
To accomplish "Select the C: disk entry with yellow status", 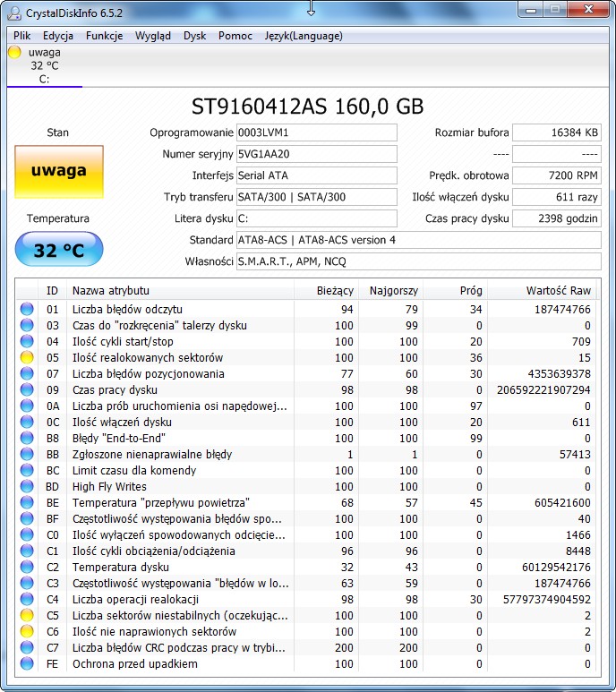I will (44, 65).
